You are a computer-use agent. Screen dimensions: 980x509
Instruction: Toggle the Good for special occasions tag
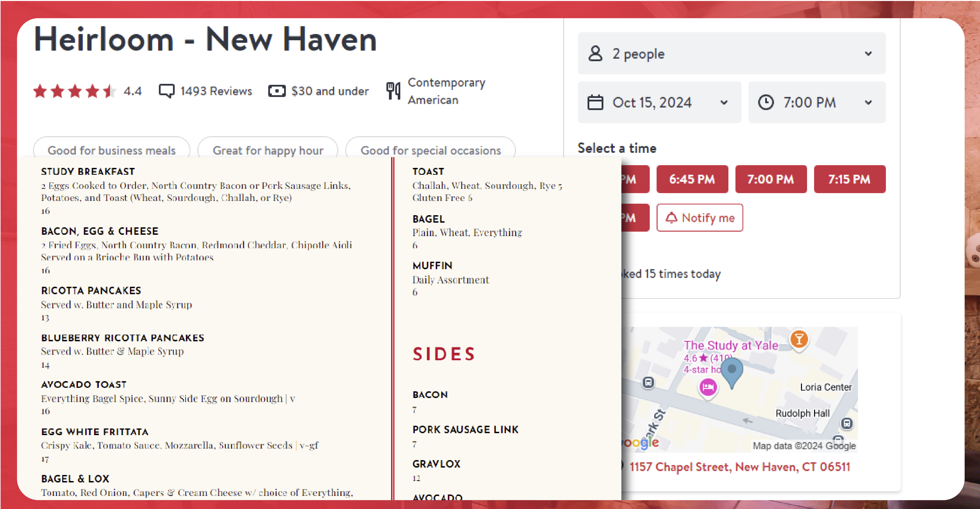(431, 150)
